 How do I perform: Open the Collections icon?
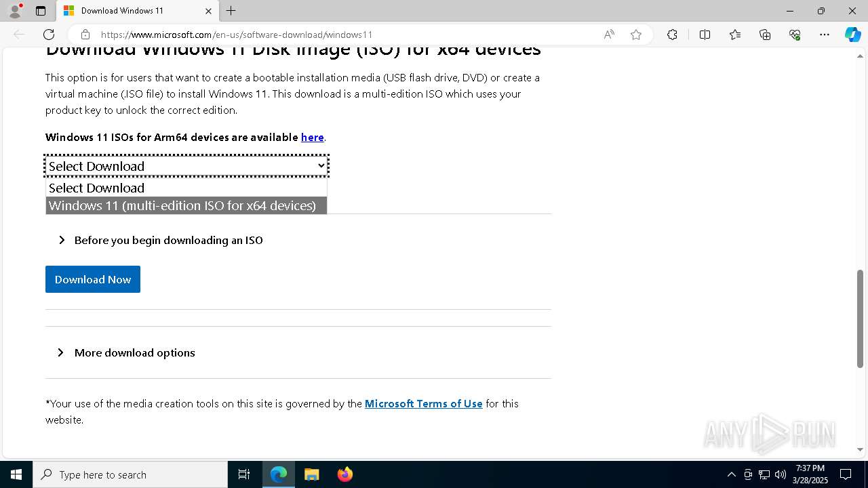(x=765, y=35)
